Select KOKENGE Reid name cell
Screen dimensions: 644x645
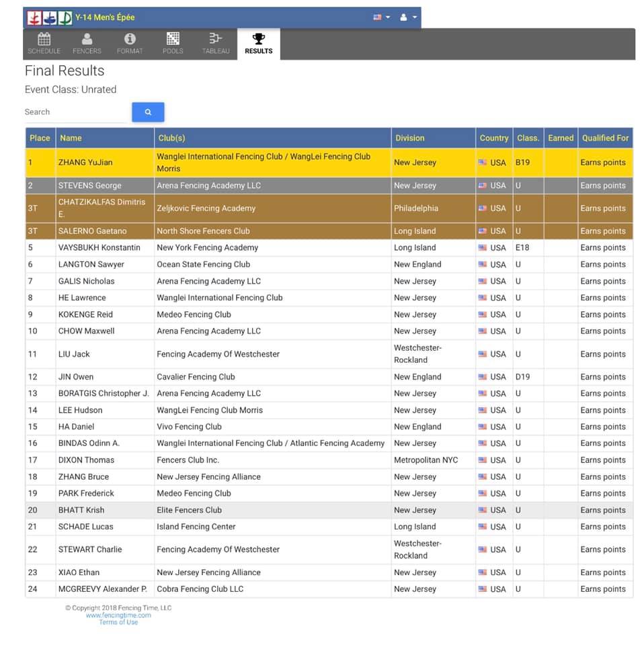tap(105, 314)
